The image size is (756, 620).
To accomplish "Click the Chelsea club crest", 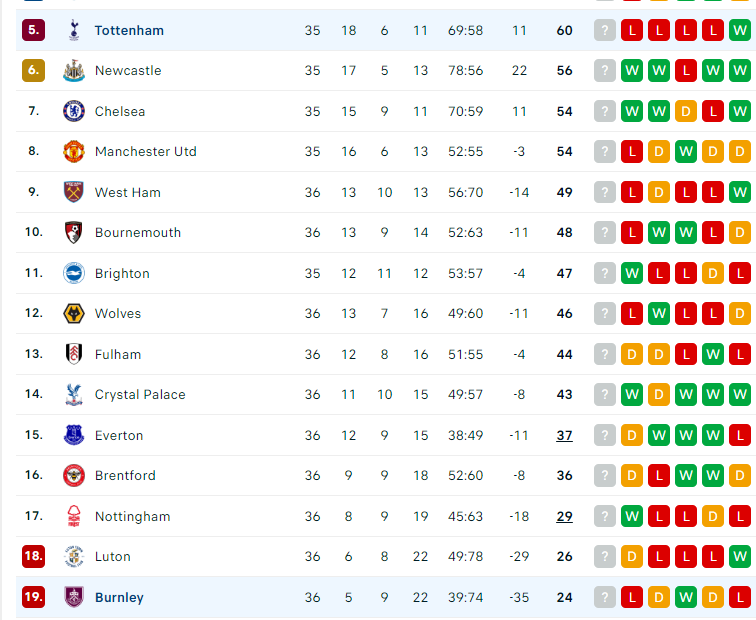I will tap(74, 111).
